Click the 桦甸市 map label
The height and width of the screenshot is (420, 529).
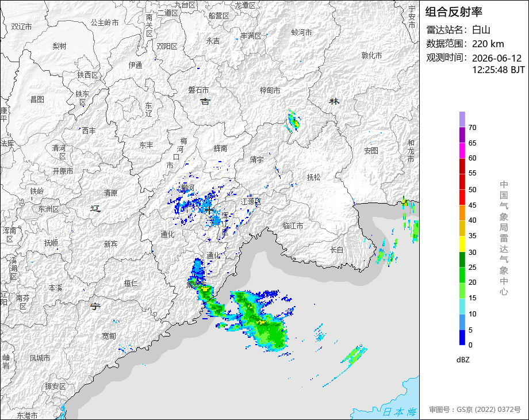[270, 90]
